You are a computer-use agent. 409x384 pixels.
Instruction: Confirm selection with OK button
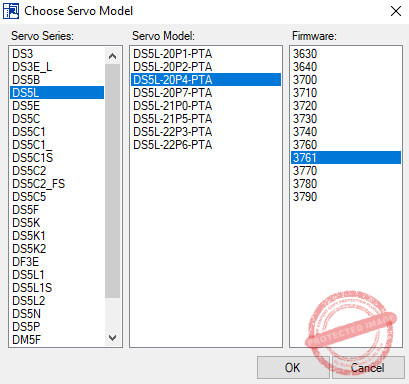click(x=293, y=367)
